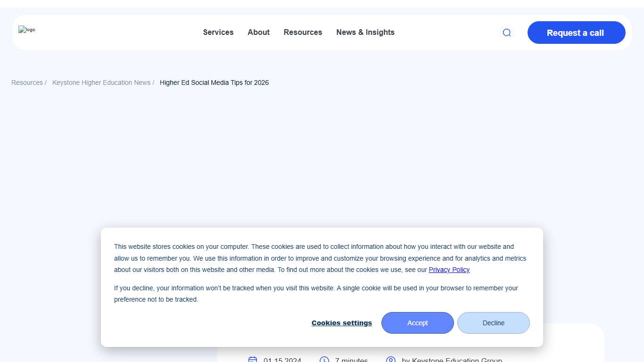This screenshot has height=362, width=644.
Task: Click the site logo image
Action: click(x=27, y=30)
